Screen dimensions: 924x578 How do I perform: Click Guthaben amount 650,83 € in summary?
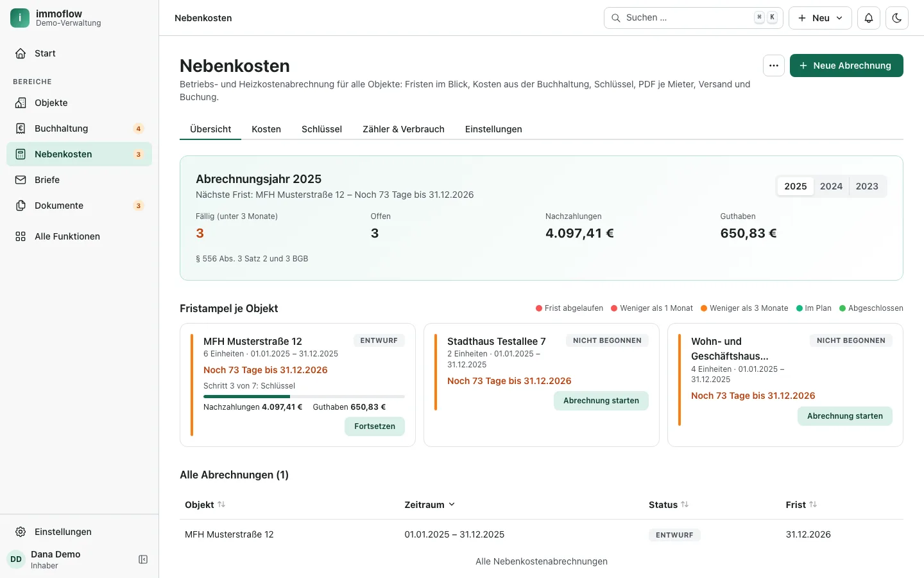pos(748,233)
